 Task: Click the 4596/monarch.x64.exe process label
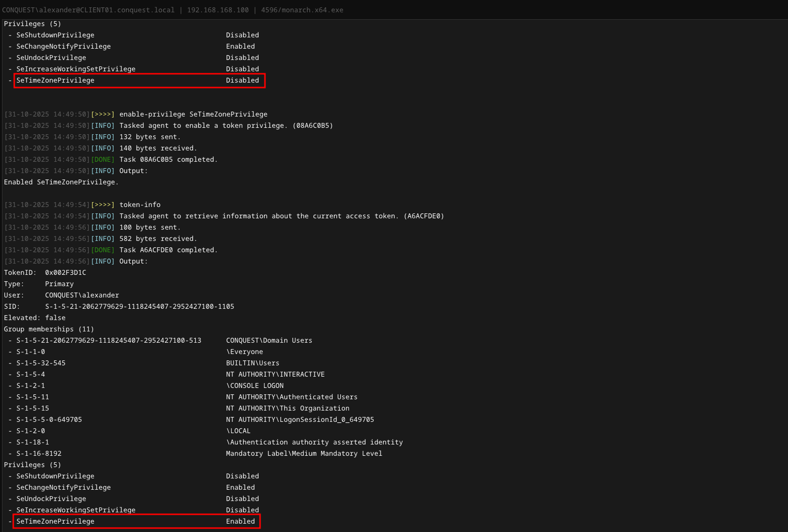coord(302,10)
